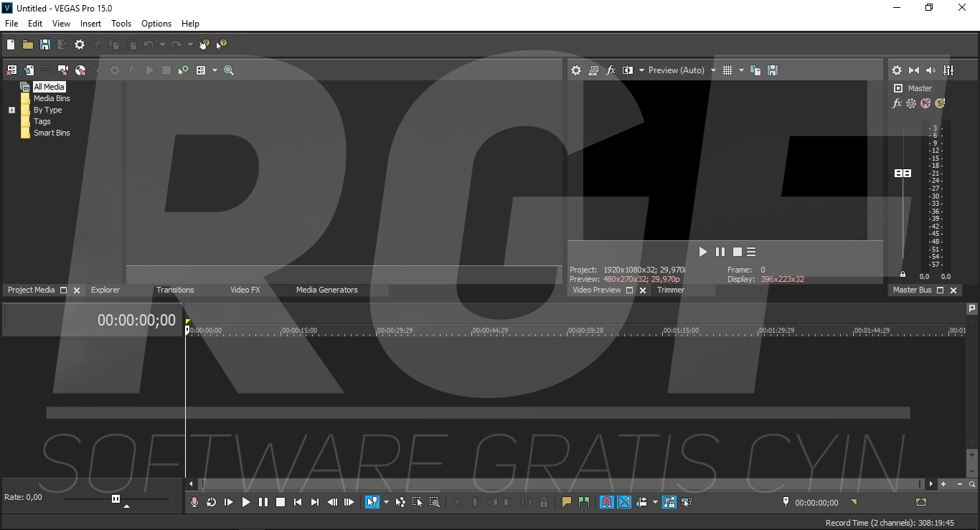Click the Search media magnifier icon

tap(229, 70)
